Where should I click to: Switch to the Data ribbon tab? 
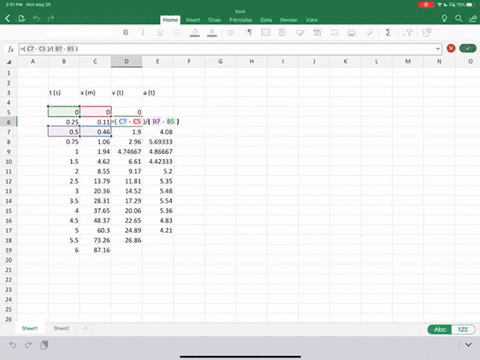pyautogui.click(x=266, y=20)
